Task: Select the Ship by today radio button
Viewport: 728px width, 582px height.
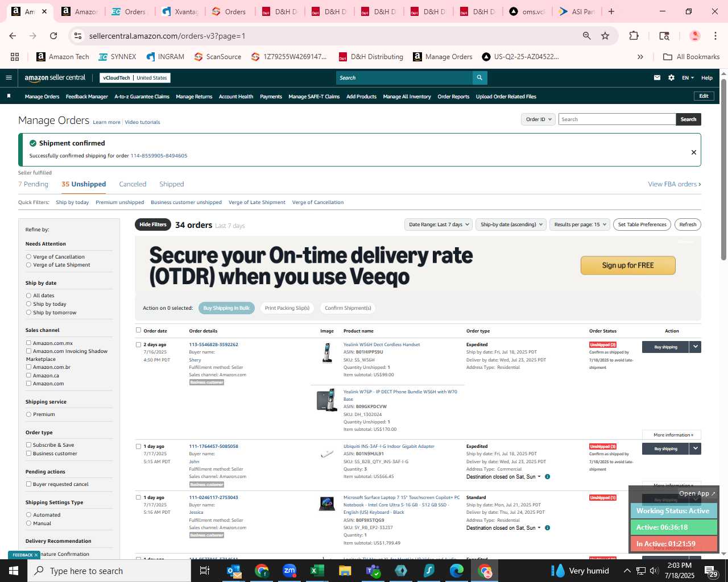Action: click(x=28, y=304)
